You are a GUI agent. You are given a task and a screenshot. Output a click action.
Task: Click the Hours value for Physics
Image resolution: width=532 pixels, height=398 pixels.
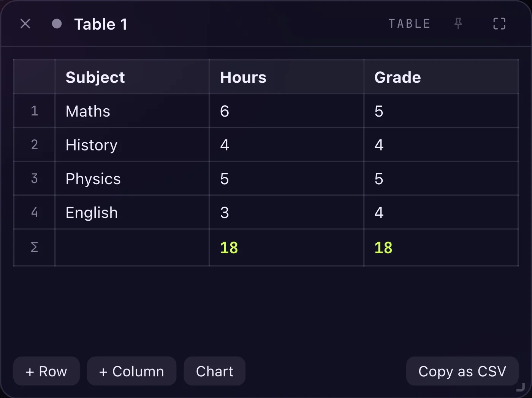pos(287,178)
